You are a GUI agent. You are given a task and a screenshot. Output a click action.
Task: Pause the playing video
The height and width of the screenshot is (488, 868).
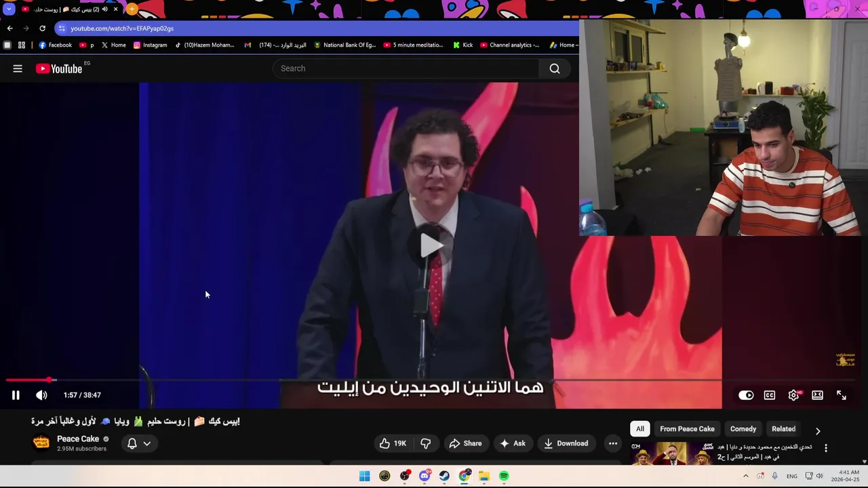[16, 395]
